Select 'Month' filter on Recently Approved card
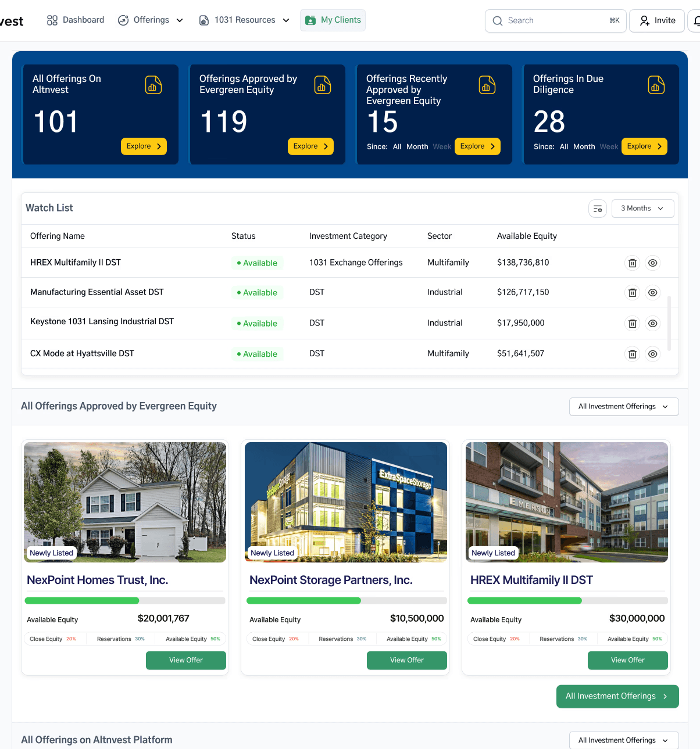 [x=417, y=147]
